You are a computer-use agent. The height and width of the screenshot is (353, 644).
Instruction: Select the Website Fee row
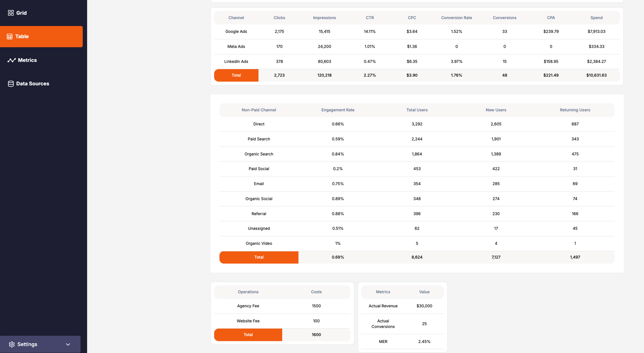pyautogui.click(x=282, y=321)
